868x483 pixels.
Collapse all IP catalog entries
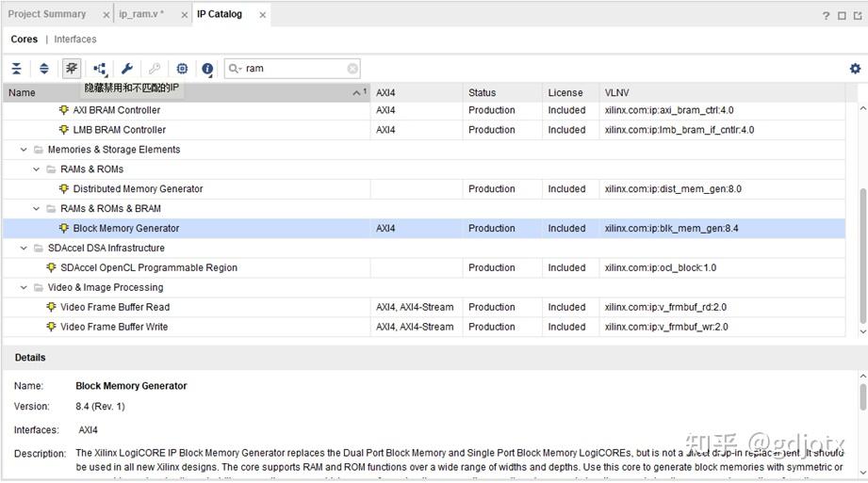pos(16,69)
